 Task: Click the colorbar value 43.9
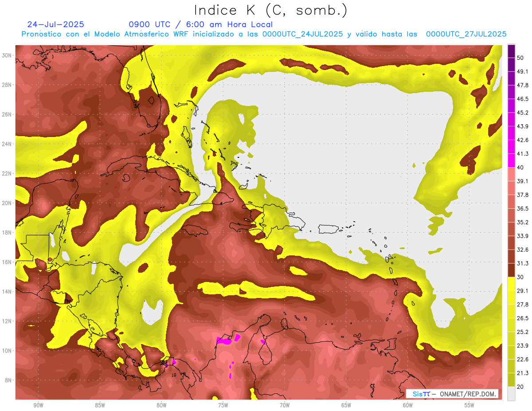click(523, 126)
